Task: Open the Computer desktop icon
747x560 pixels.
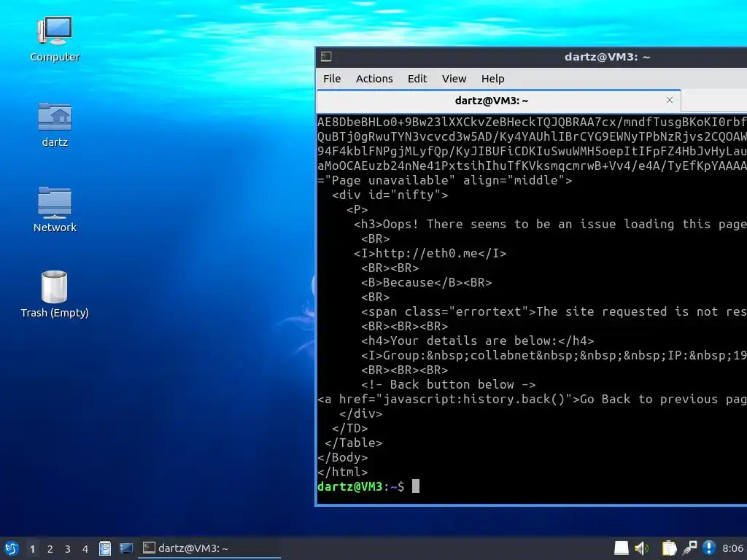Action: pyautogui.click(x=55, y=39)
